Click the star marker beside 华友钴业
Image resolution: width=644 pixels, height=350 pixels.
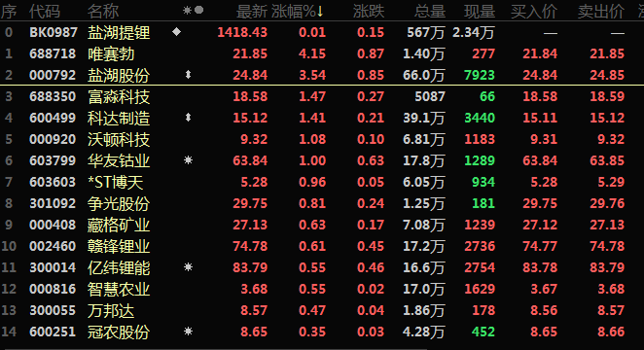(x=188, y=160)
